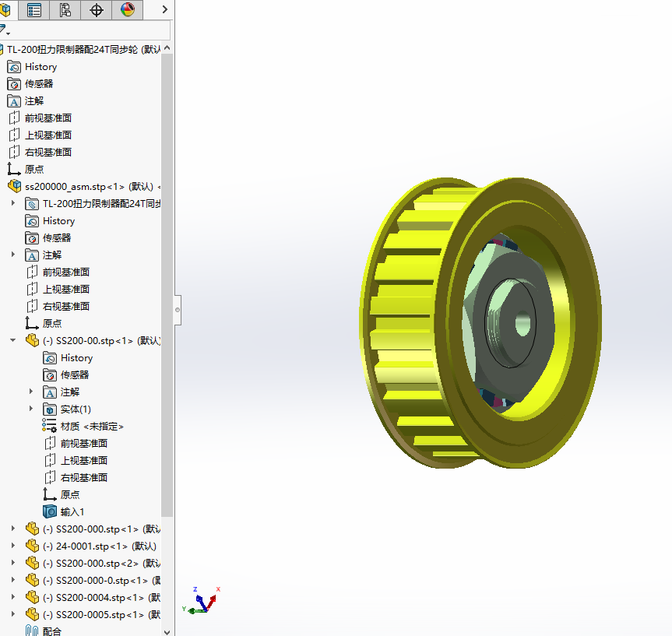Viewport: 672px width, 636px height.
Task: Select 上视基准面 under SS200-00.stp
Action: [x=76, y=461]
